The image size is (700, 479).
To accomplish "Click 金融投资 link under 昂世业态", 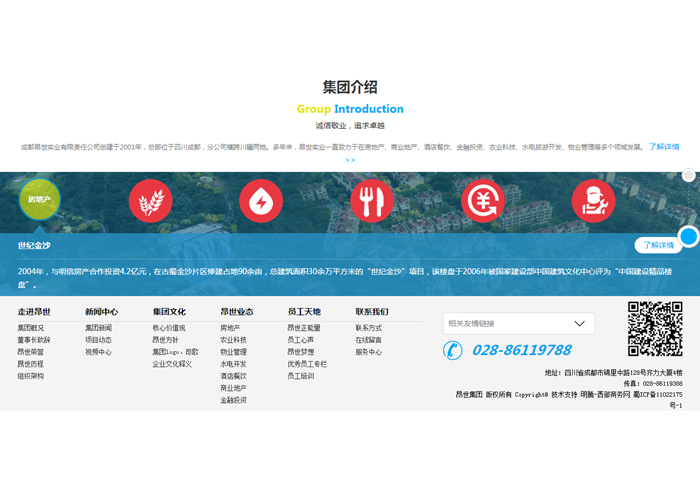I will (233, 400).
